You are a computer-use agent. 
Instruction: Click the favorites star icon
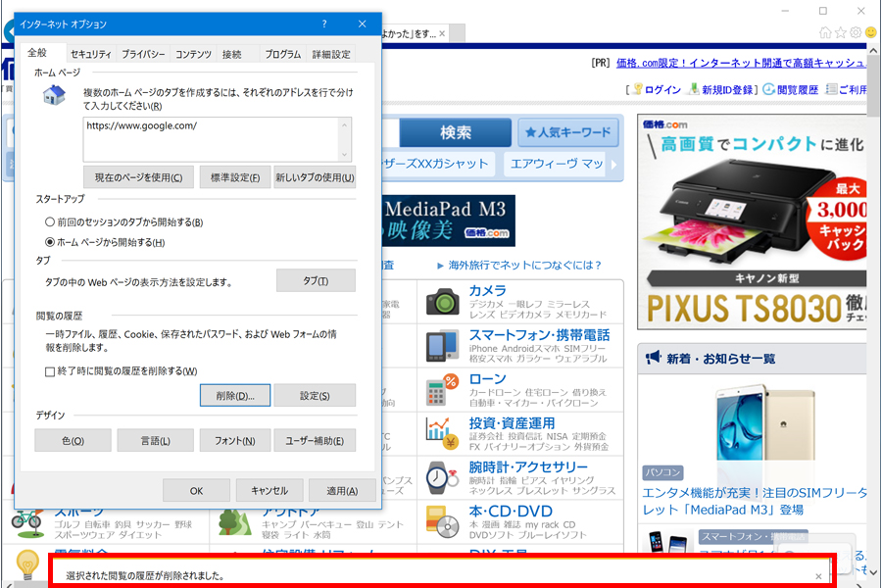pyautogui.click(x=841, y=32)
